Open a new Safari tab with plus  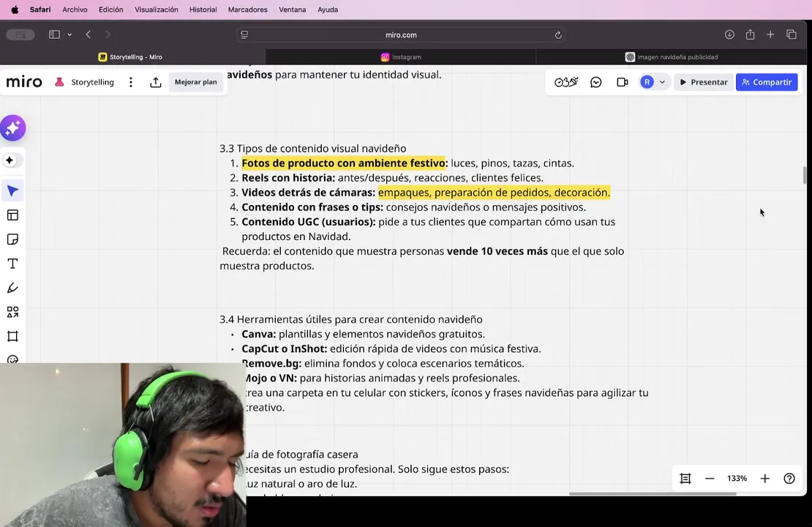(770, 34)
